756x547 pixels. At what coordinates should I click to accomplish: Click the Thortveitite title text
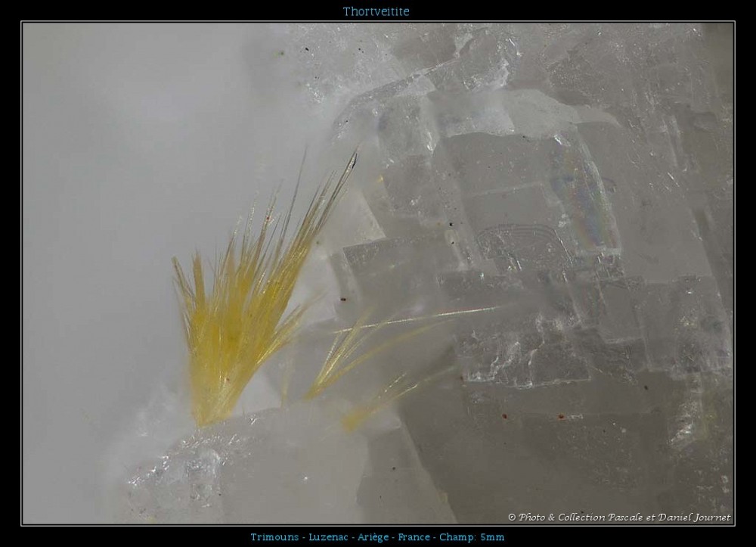coord(376,11)
